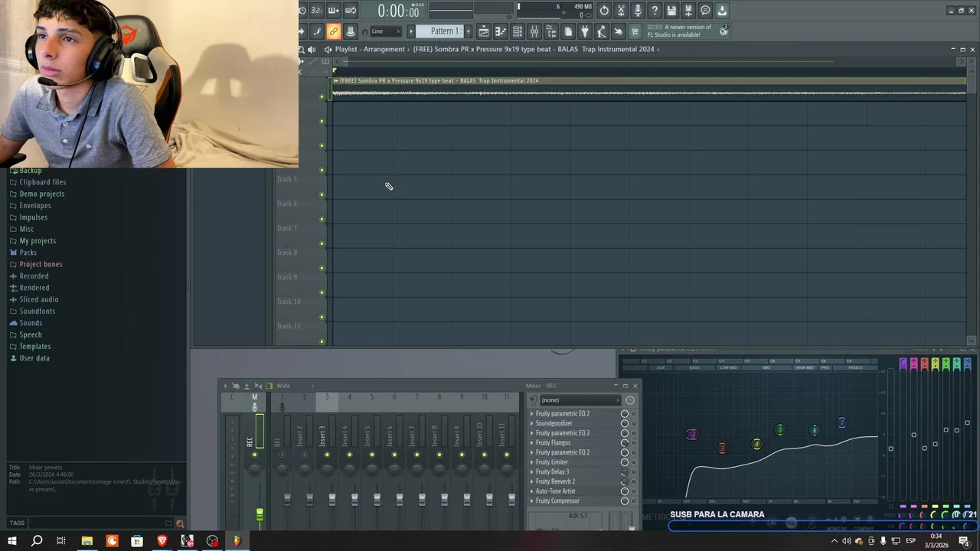Click the mixer slot clock latency icon
The width and height of the screenshot is (980, 551).
coord(630,400)
